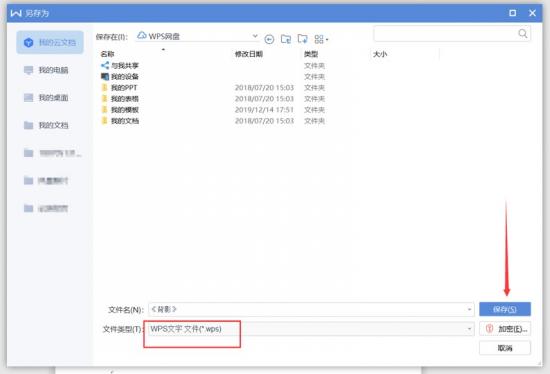550x374 pixels.
Task: Sort by 修改日期 column header
Action: pyautogui.click(x=249, y=54)
